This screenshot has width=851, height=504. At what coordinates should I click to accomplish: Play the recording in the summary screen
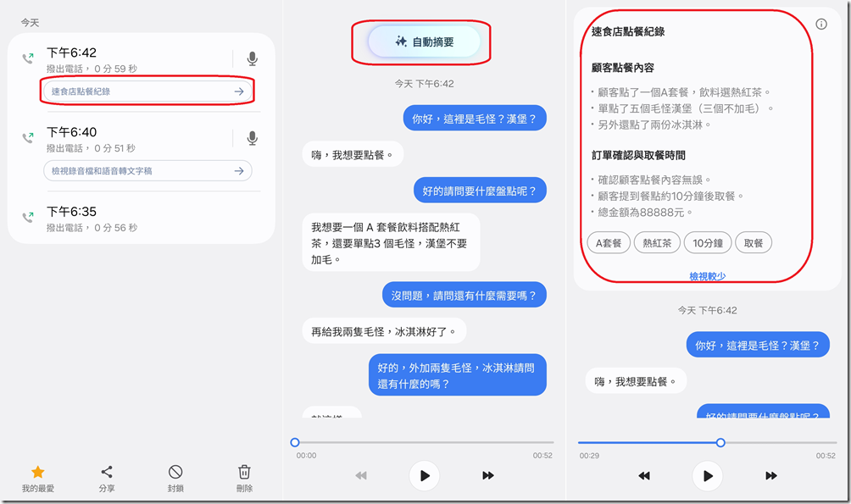point(708,476)
